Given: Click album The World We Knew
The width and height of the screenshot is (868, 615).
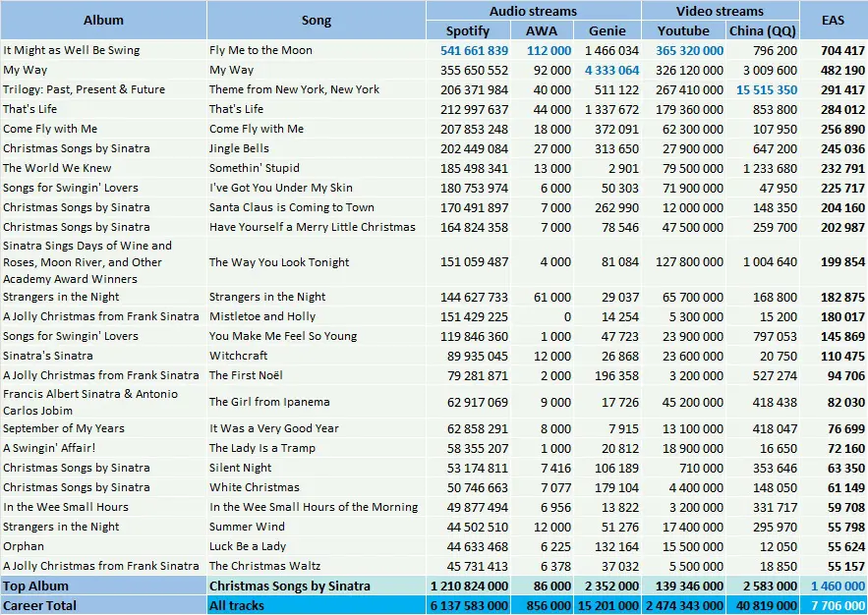Looking at the screenshot, I should point(57,168).
